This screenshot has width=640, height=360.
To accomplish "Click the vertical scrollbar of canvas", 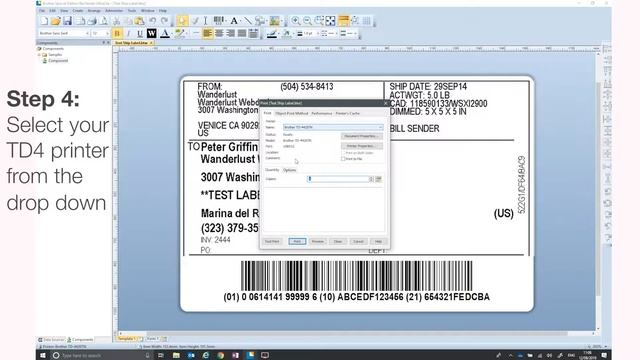I will [598, 190].
